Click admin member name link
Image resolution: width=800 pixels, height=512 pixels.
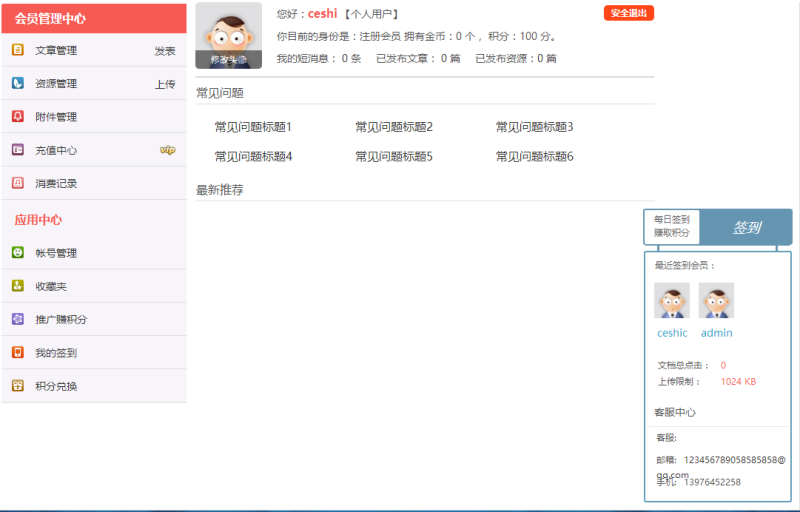(x=716, y=333)
